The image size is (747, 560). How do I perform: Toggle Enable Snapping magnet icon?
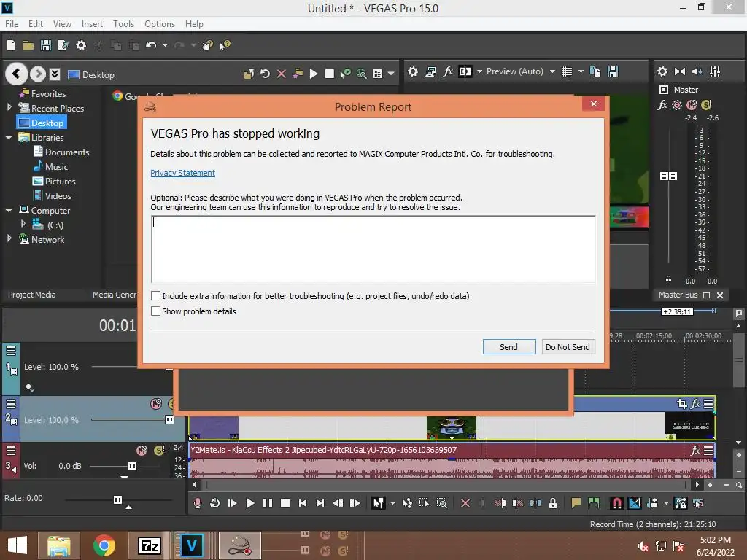coord(616,503)
